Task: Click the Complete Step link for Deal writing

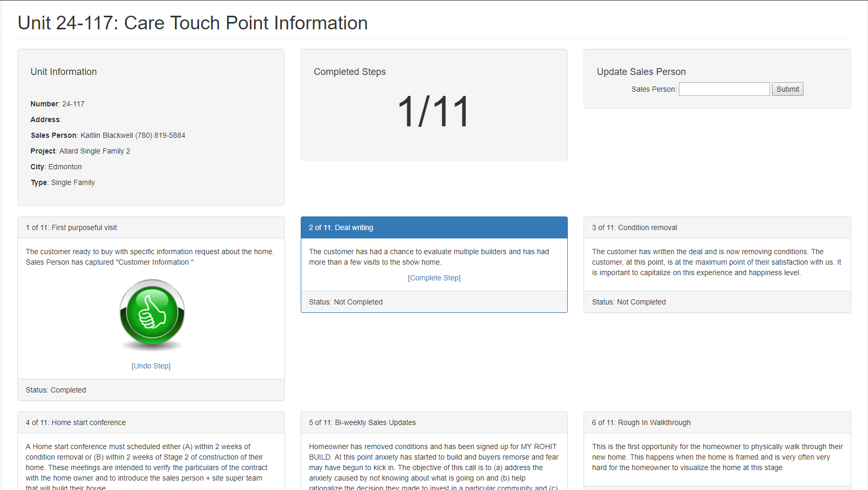Action: click(434, 278)
